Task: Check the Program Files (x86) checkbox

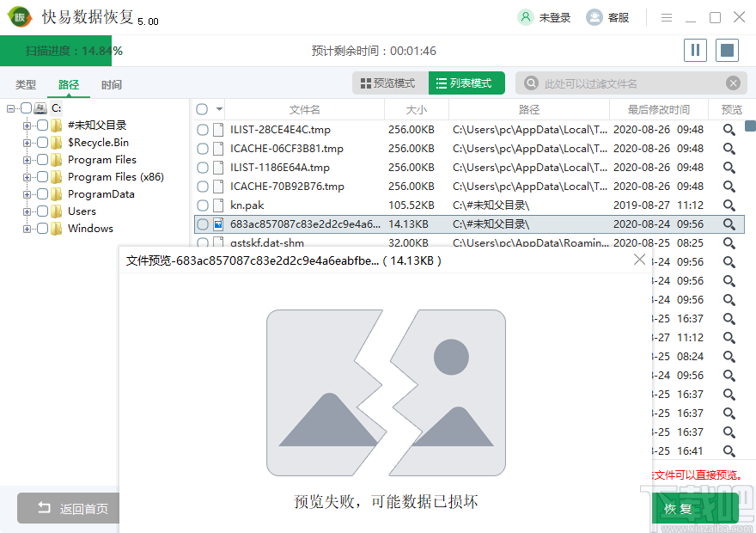Action: [x=42, y=177]
